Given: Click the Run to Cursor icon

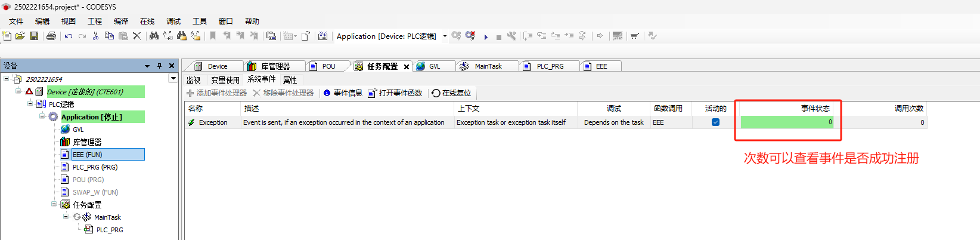Looking at the screenshot, I should point(569,36).
